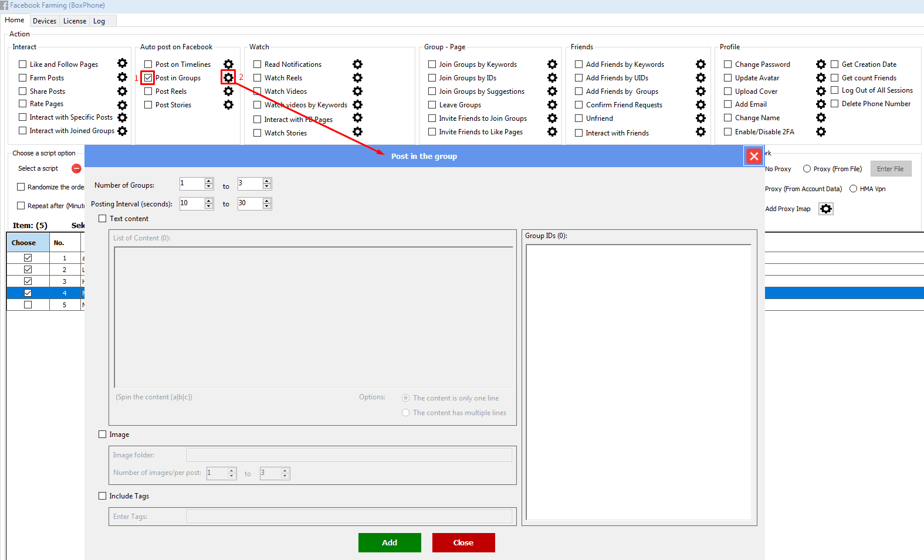Open settings gear for Watch Reels

tap(357, 77)
